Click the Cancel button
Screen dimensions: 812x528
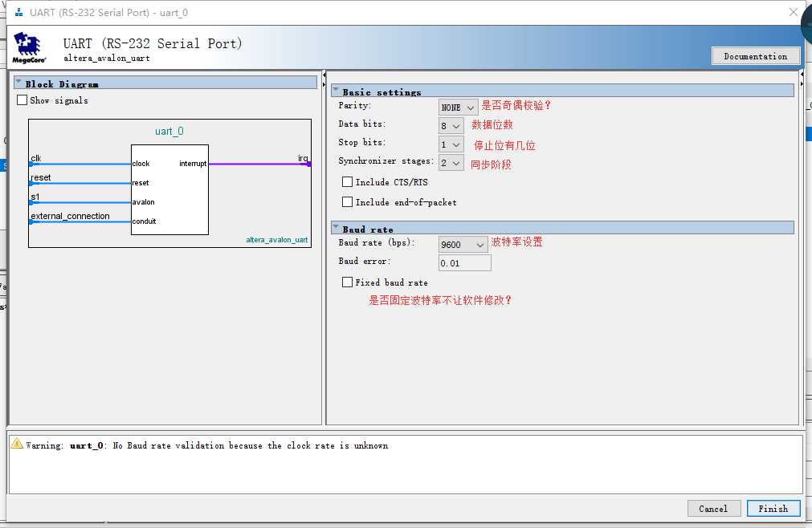coord(713,509)
